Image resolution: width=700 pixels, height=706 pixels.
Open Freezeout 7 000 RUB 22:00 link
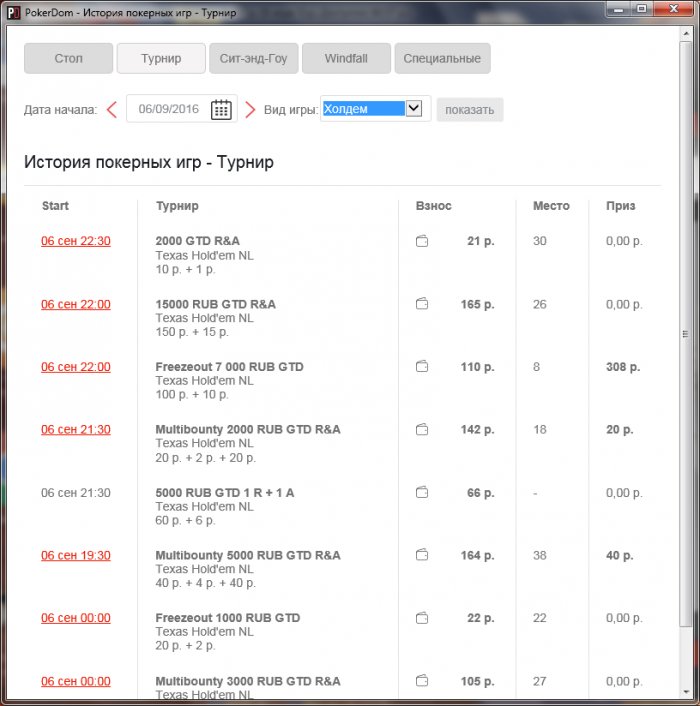click(76, 367)
